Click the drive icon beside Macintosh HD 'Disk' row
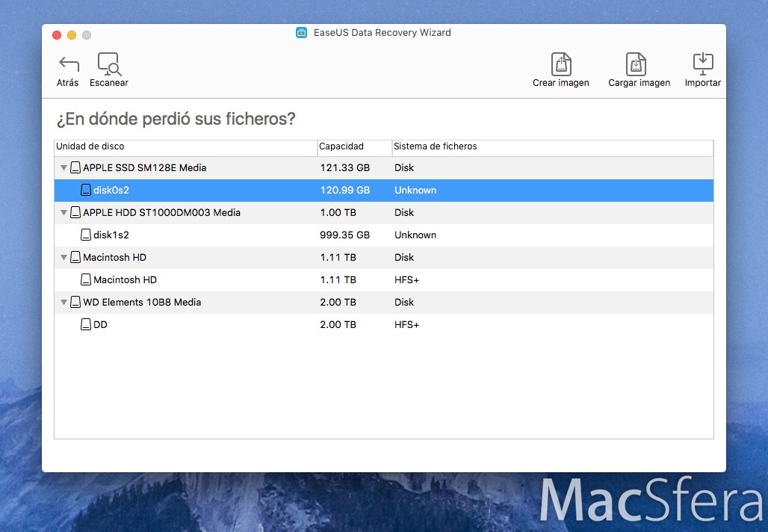768x532 pixels. coord(75,257)
